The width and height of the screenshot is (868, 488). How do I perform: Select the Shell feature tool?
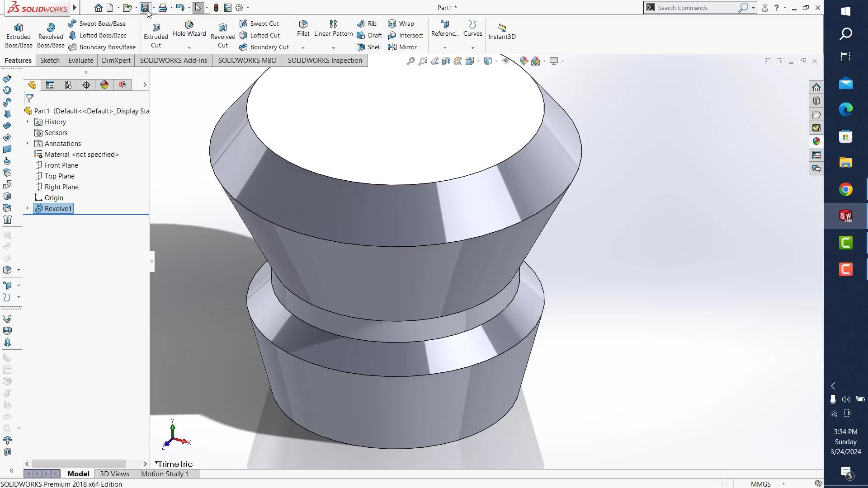point(369,47)
